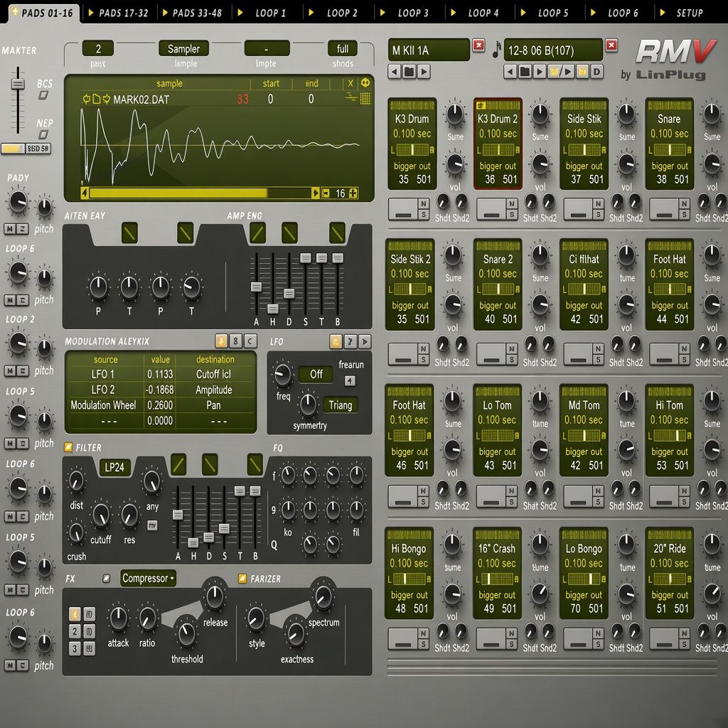Toggle the N button under K3 Drum pad
This screenshot has width=728, height=728.
424,203
